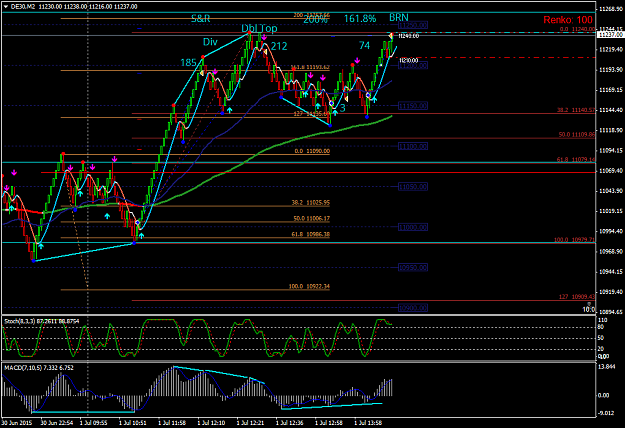625x428 pixels.
Task: Click red Fibonacci label '38.2 11140.57'
Action: 576,110
